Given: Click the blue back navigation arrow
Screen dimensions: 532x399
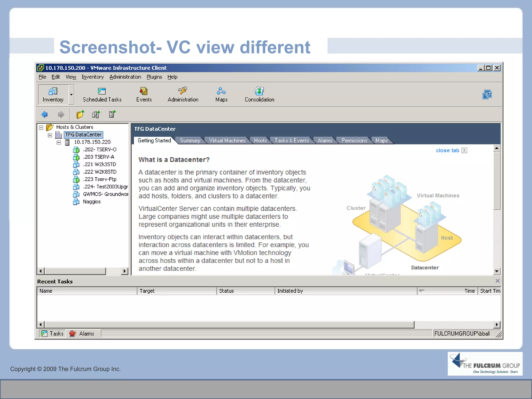Looking at the screenshot, I should (44, 114).
